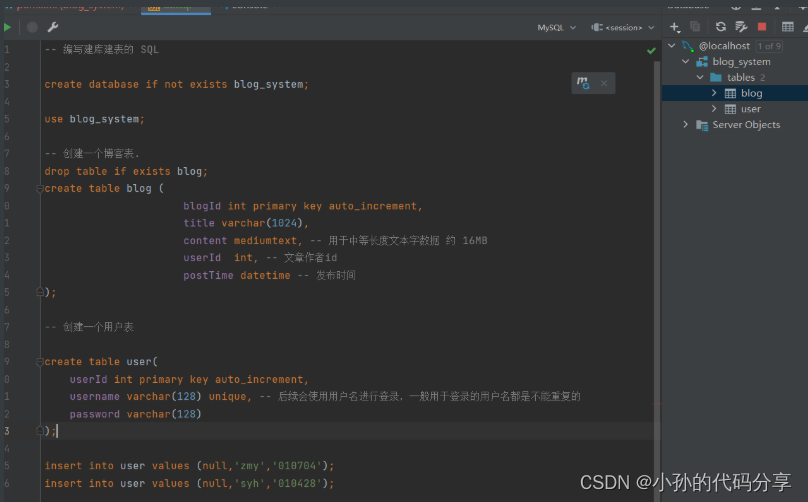The image size is (808, 502).
Task: Stop the connection with the red square icon
Action: 762,26
